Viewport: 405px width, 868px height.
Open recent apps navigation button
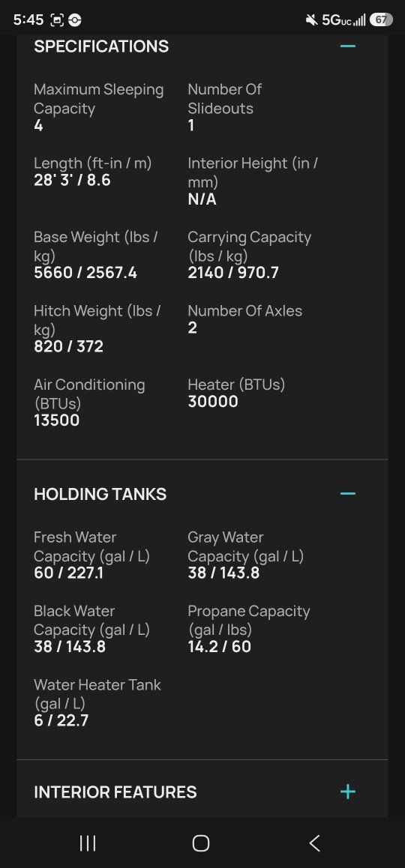click(88, 843)
